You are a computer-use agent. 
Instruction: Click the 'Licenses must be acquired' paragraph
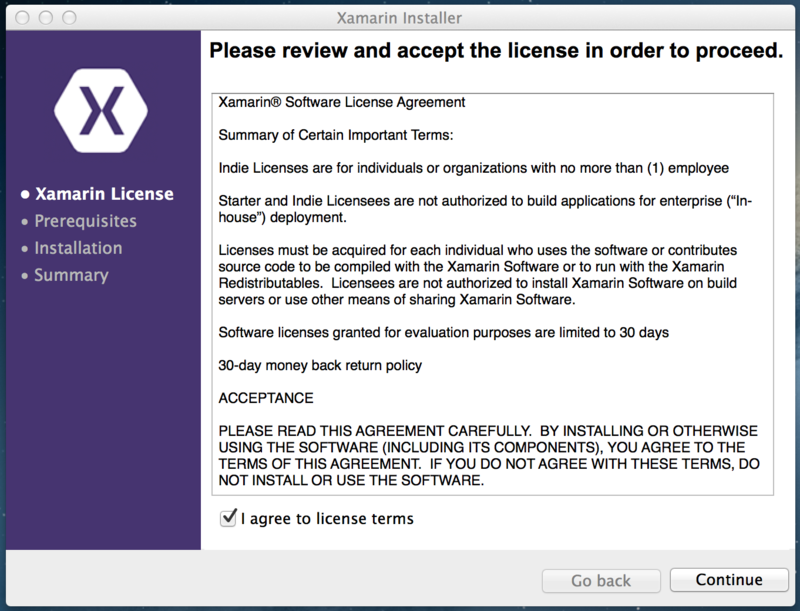point(478,275)
